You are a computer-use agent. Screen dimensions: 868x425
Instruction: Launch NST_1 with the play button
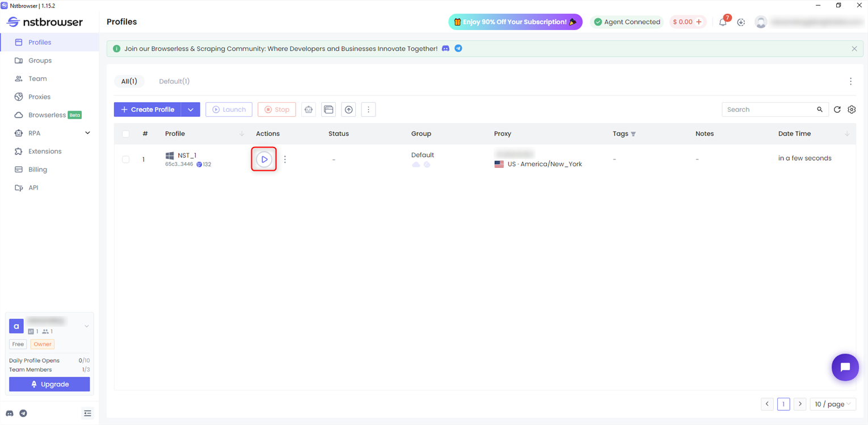click(x=264, y=159)
